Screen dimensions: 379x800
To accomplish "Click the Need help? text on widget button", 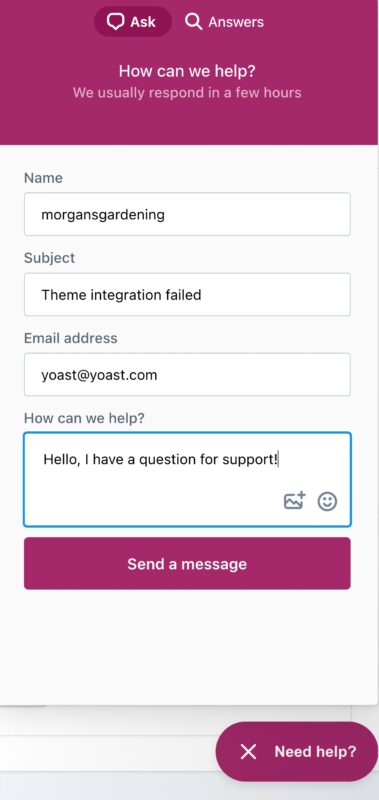I will point(315,751).
